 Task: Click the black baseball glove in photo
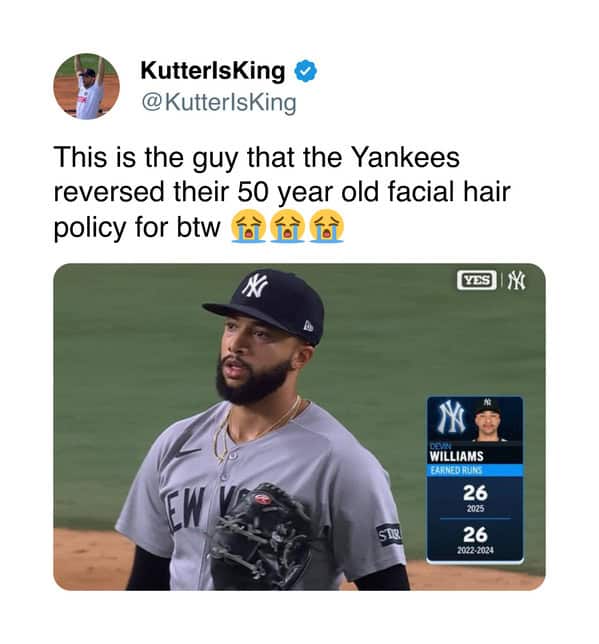click(x=262, y=537)
